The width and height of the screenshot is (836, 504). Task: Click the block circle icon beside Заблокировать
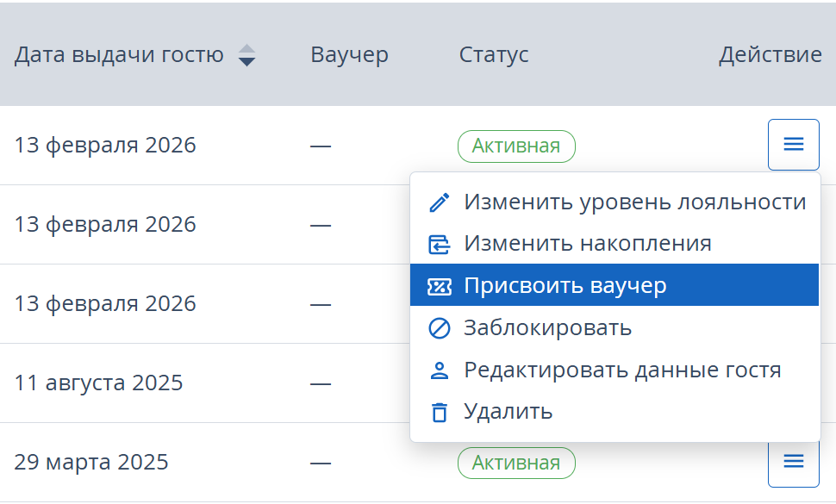[x=440, y=328]
